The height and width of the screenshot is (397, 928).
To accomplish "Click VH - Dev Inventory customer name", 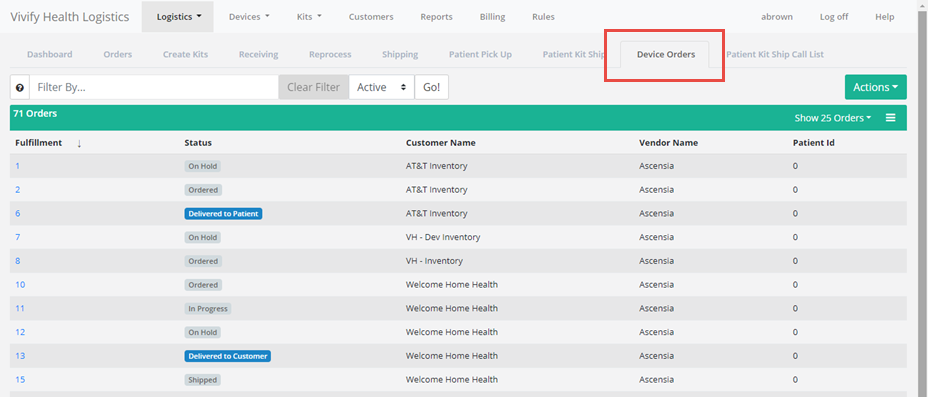I will [443, 237].
